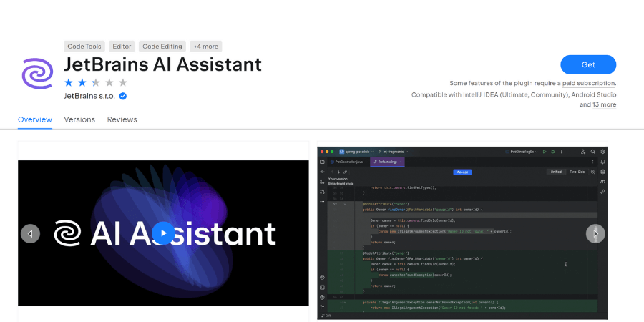Advance to next slide in media carousel

tap(595, 233)
